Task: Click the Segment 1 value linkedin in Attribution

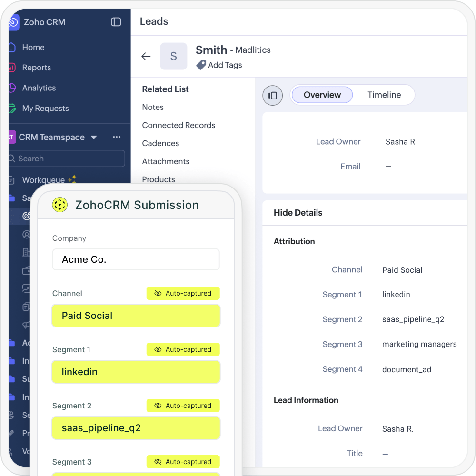Action: [396, 295]
